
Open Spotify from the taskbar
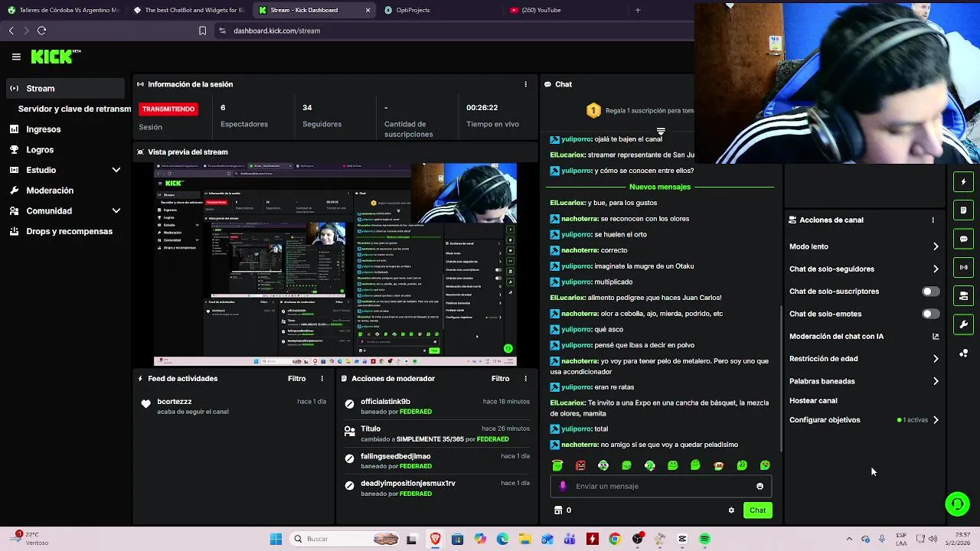(704, 539)
